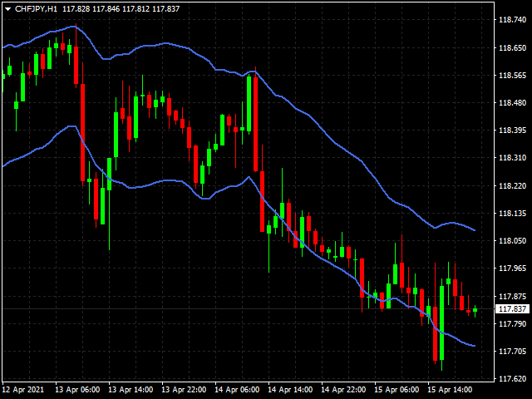The height and width of the screenshot is (399, 532).
Task: Click the 118.395 price axis label
Action: tap(512, 131)
